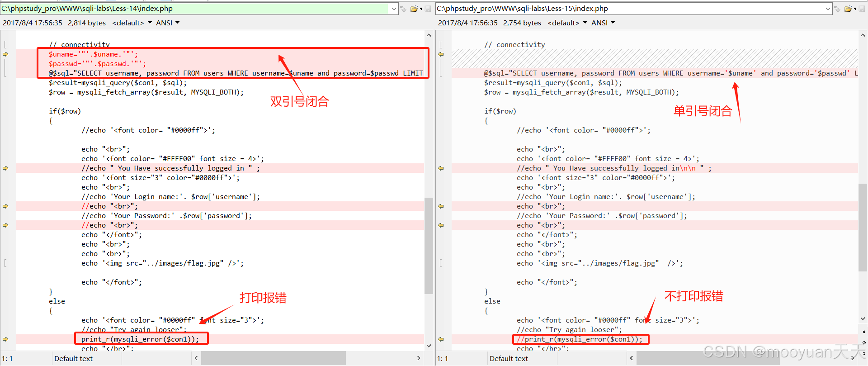Image resolution: width=868 pixels, height=366 pixels.
Task: Click left pane $result=mysqli_query line
Action: (x=118, y=83)
